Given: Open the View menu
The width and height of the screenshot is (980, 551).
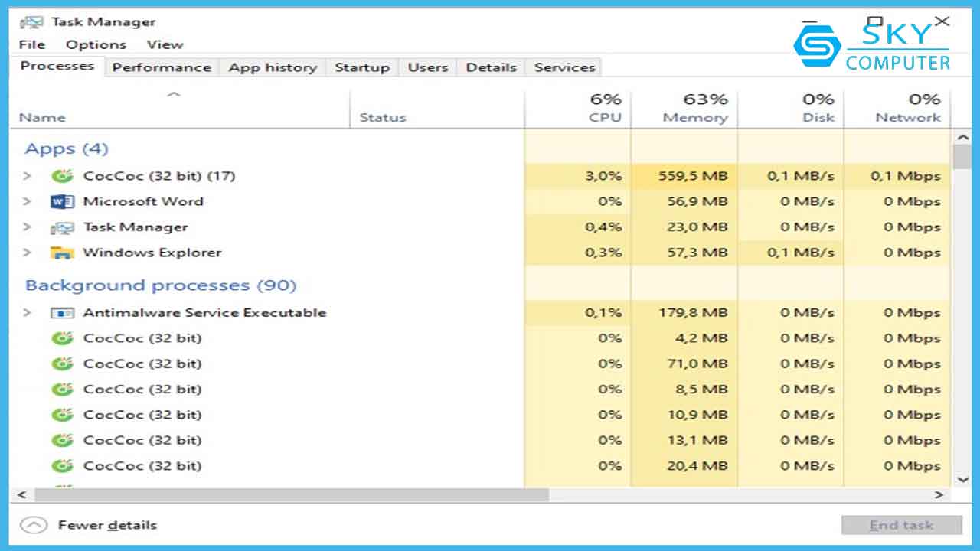Looking at the screenshot, I should [165, 44].
